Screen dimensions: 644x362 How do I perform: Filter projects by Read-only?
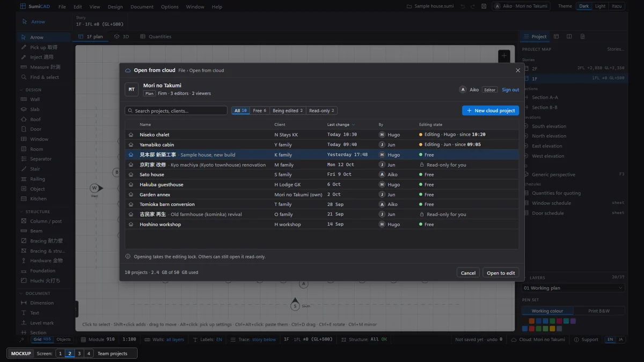[x=321, y=110]
